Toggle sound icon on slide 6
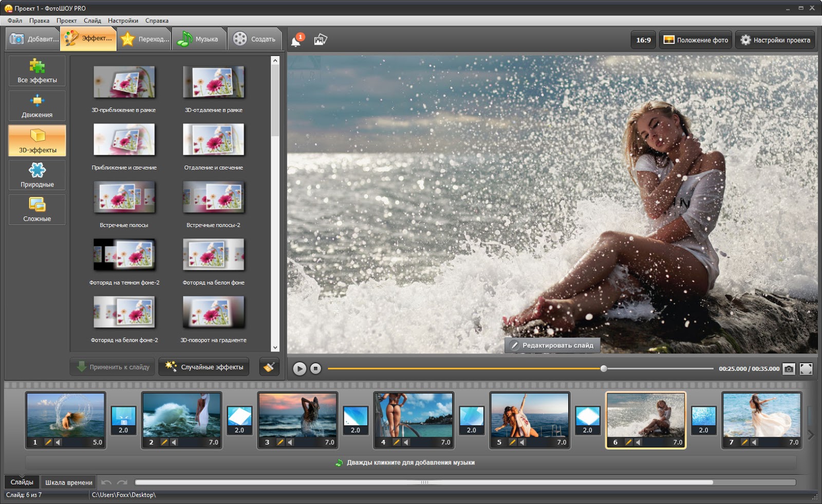The width and height of the screenshot is (822, 504). click(x=638, y=442)
